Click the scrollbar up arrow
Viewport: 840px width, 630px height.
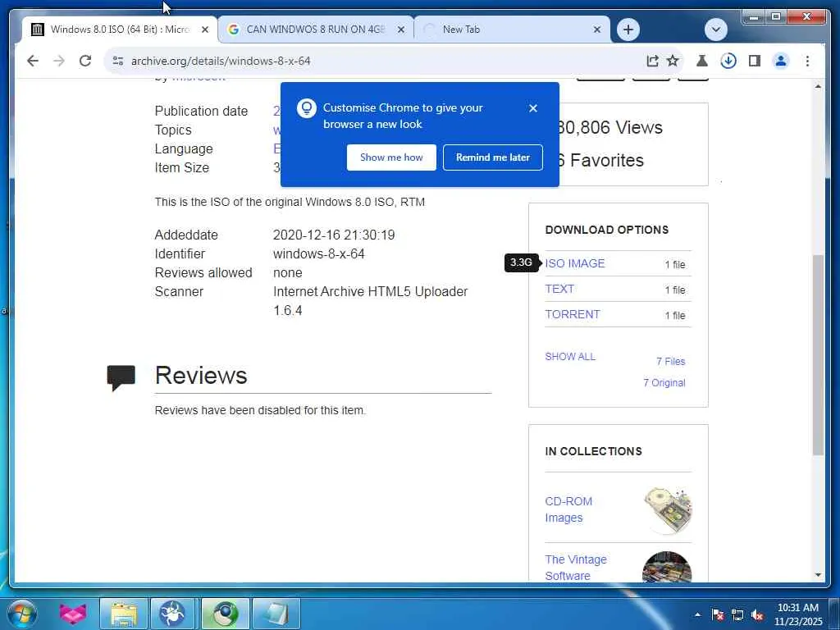[818, 86]
